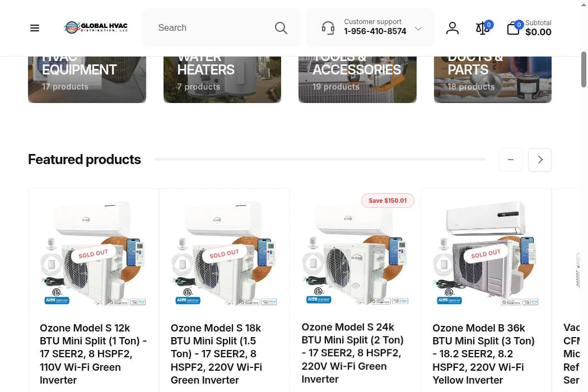The image size is (588, 392).
Task: Click the previous (minus) featured products button
Action: pos(511,160)
